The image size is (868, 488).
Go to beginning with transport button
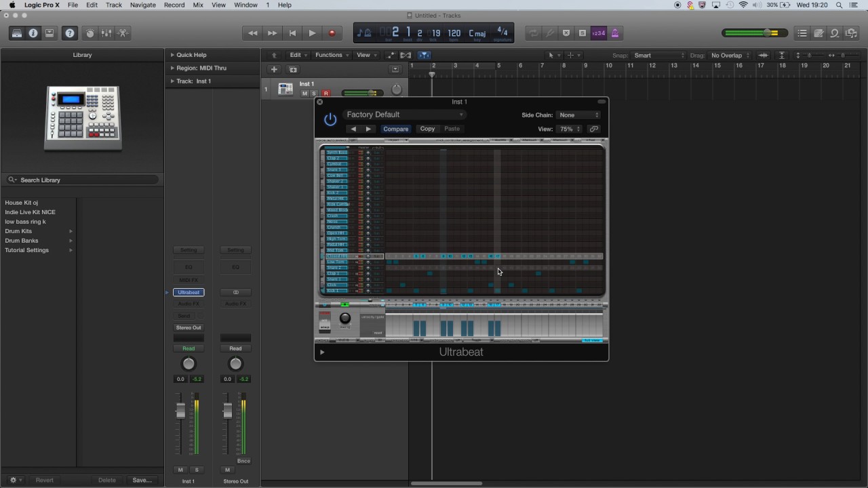click(x=292, y=33)
